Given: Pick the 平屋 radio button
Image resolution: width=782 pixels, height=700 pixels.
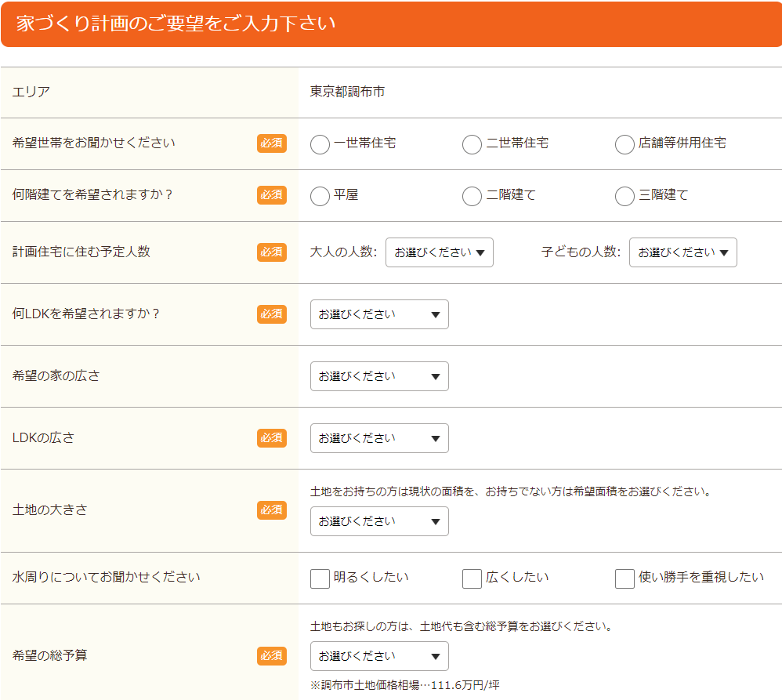Looking at the screenshot, I should pos(320,196).
